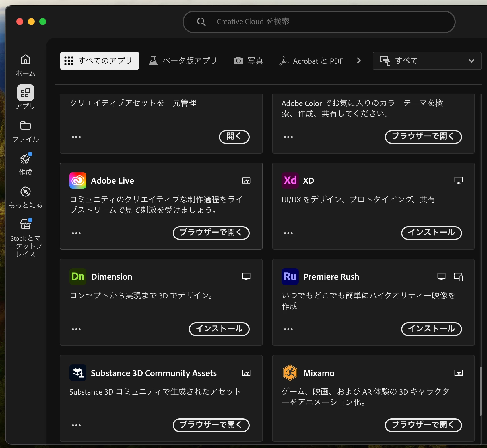This screenshot has height=448, width=487.
Task: Select the すべてのアプリ tab
Action: (100, 61)
